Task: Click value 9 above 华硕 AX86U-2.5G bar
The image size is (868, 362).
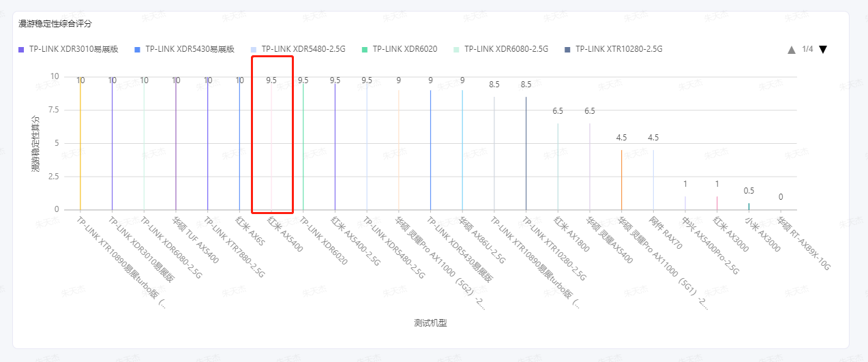Action: click(462, 80)
